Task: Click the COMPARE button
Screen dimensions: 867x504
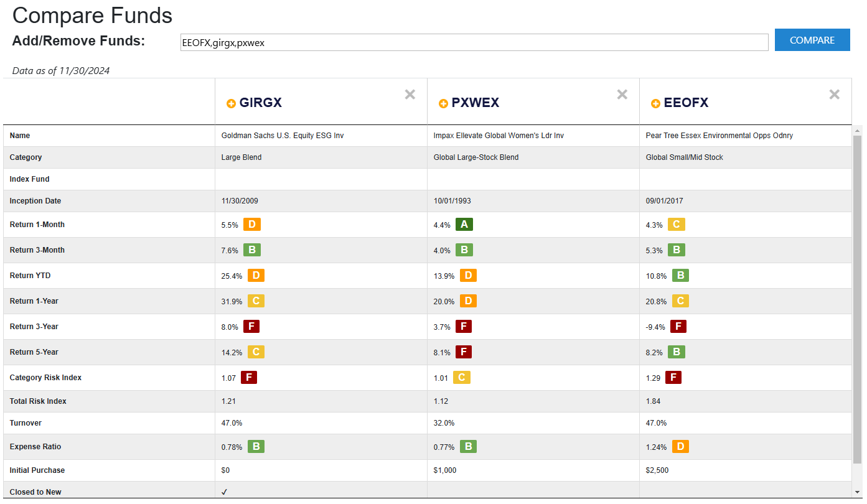Action: [812, 40]
